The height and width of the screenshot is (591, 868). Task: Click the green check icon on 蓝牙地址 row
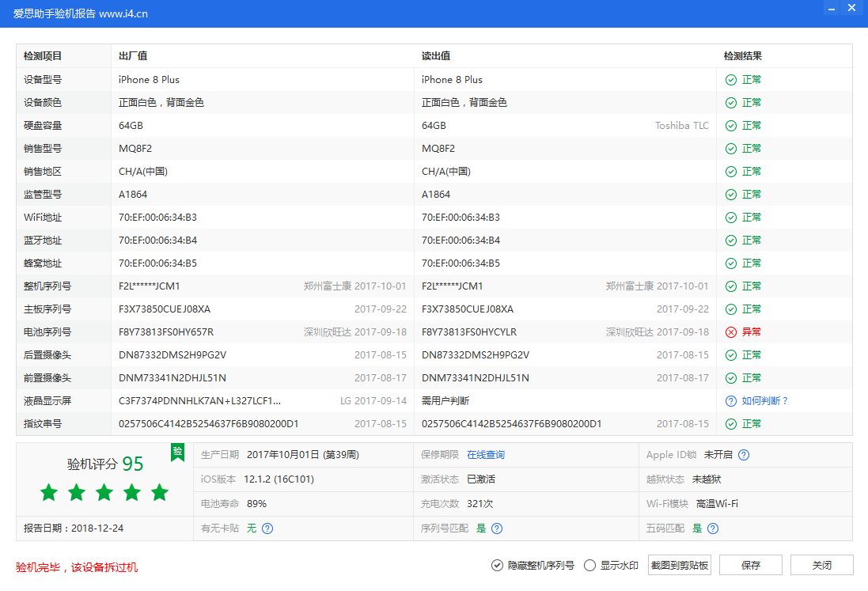click(730, 240)
